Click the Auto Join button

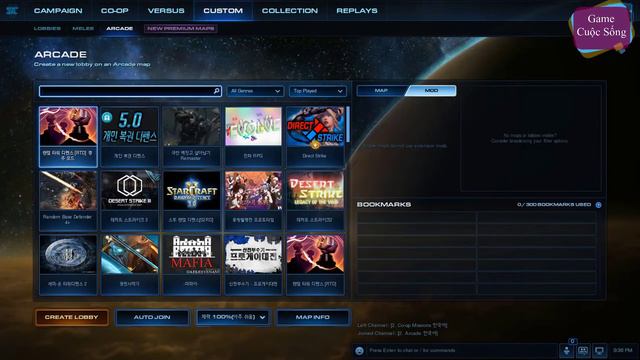coord(152,317)
